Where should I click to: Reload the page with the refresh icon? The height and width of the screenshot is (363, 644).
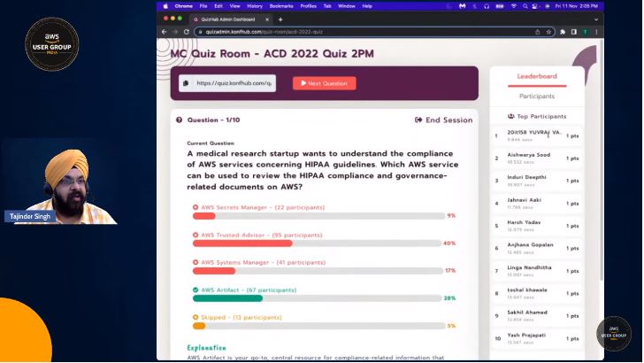(x=186, y=32)
